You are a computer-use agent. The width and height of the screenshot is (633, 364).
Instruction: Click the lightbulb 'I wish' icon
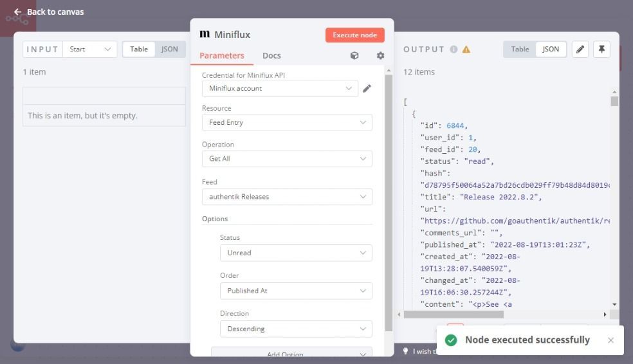coord(406,351)
